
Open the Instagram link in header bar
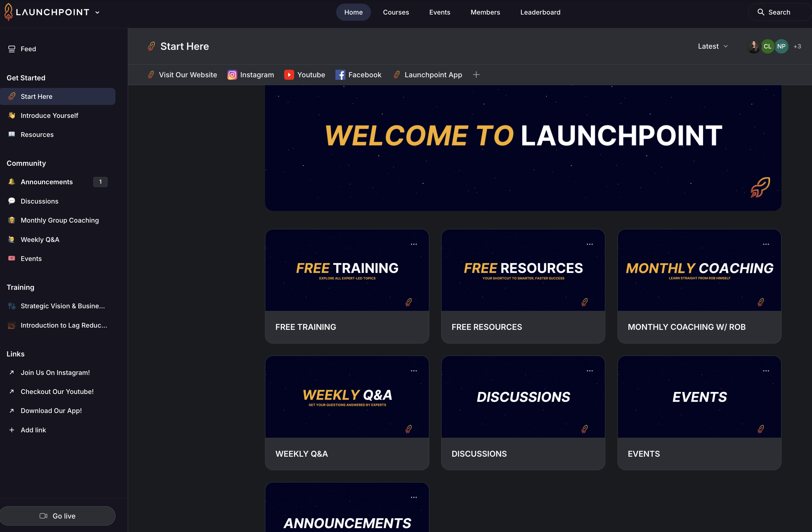251,75
